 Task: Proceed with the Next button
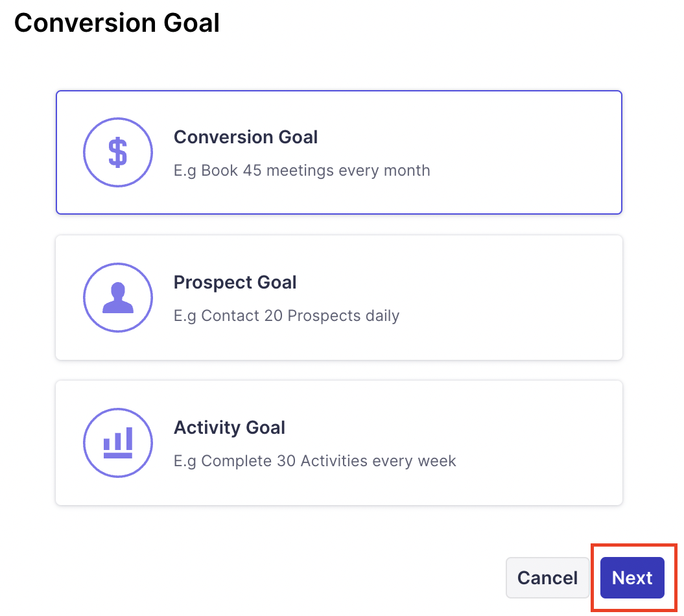[632, 578]
